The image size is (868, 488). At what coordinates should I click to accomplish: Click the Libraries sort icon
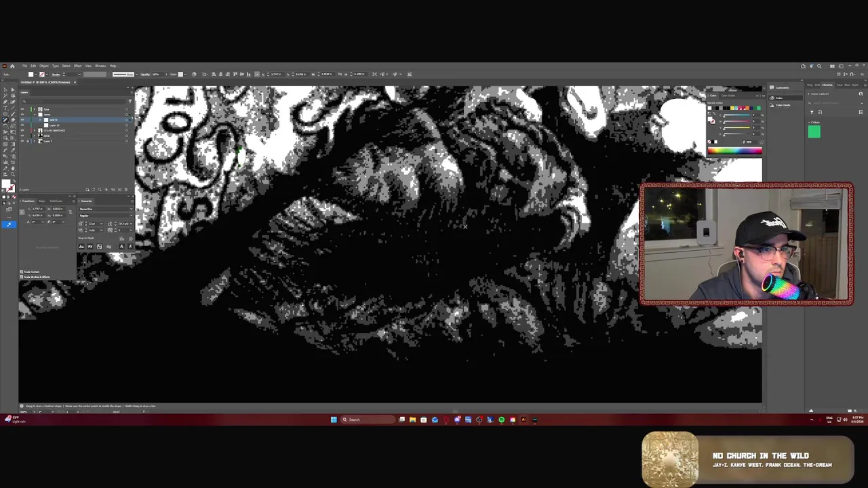click(820, 112)
